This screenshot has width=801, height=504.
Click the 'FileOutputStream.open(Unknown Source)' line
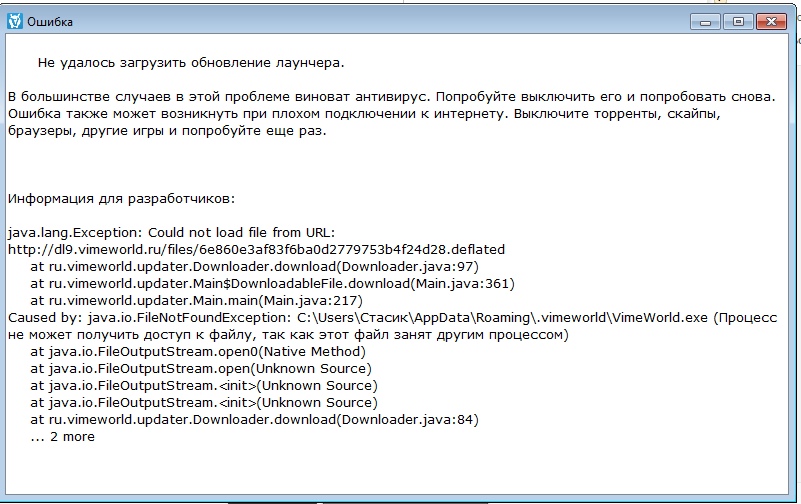click(201, 368)
